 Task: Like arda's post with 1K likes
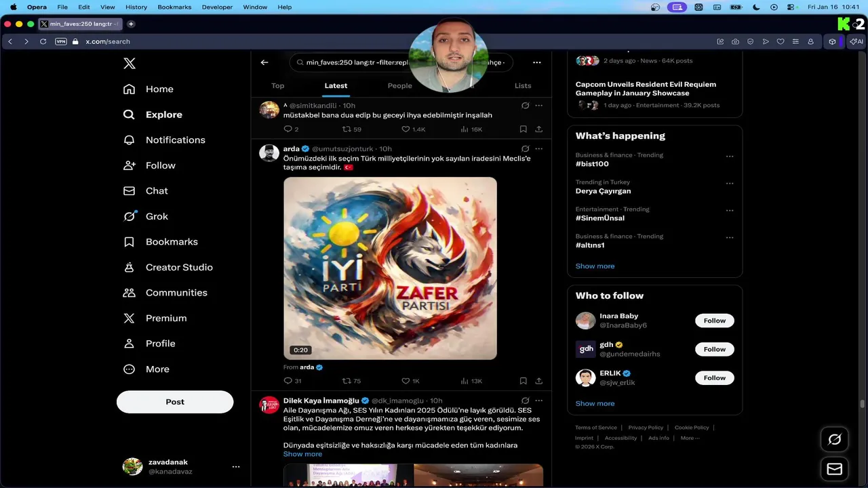coord(411,381)
